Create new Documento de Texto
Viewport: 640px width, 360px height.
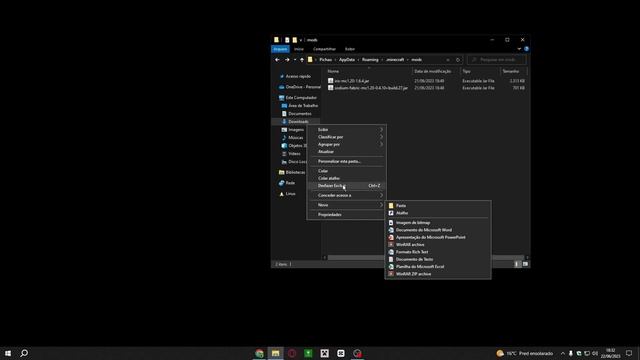(x=438, y=259)
